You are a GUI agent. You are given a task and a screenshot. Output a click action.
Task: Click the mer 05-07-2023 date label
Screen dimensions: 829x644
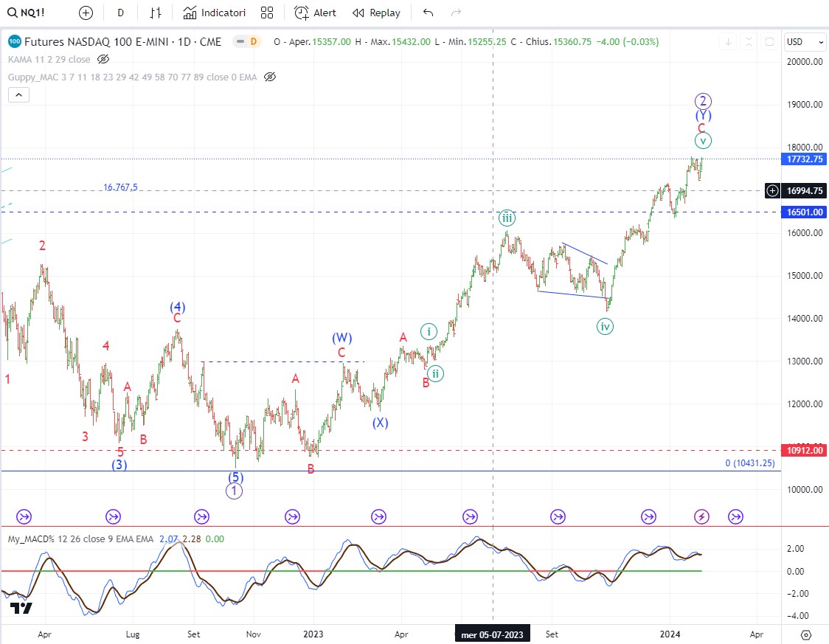[x=492, y=634]
